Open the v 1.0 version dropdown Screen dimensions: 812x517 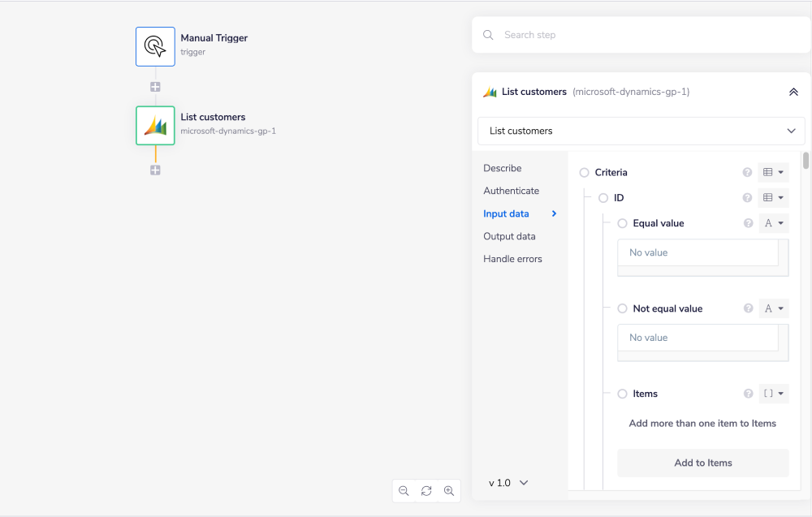coord(508,483)
